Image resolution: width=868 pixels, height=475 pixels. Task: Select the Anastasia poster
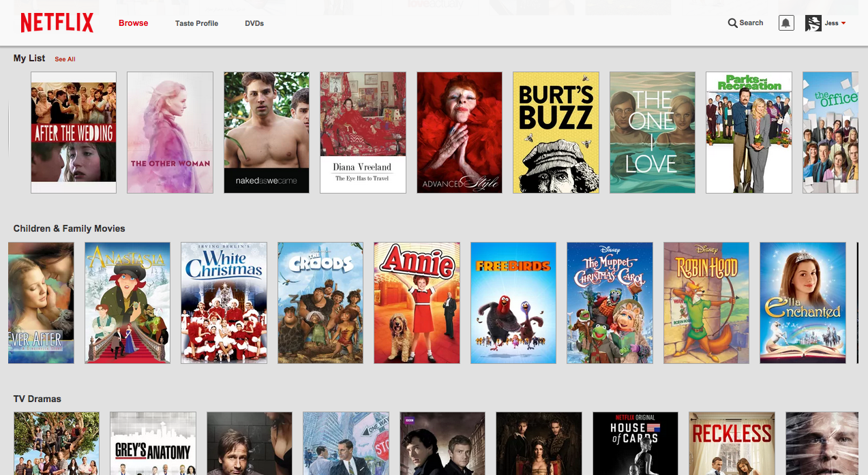tap(128, 303)
